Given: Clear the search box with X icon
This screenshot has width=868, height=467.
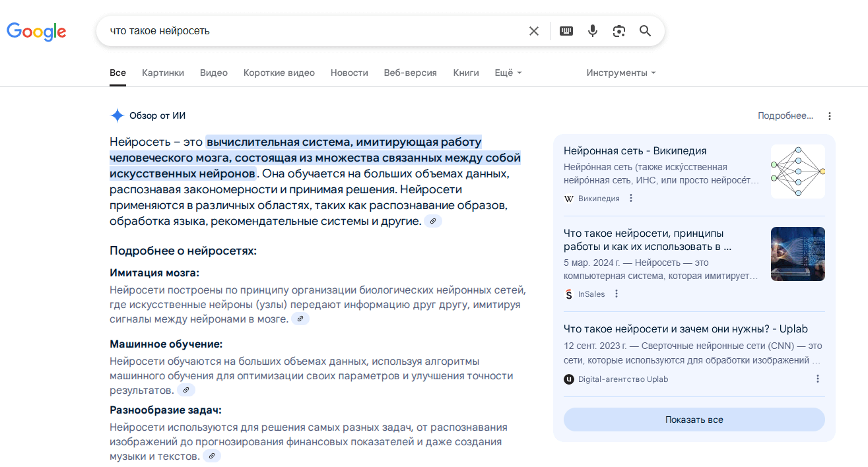Looking at the screenshot, I should (x=534, y=31).
